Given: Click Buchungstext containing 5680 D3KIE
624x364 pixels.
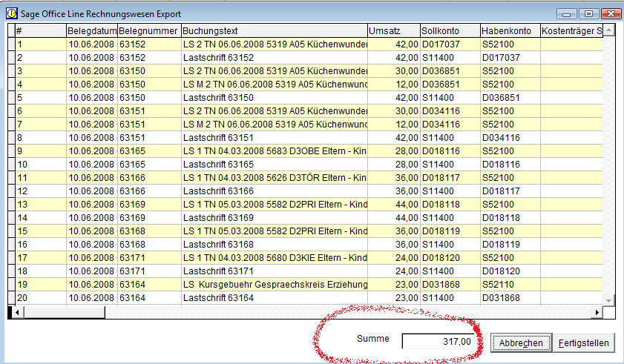Looking at the screenshot, I should pyautogui.click(x=275, y=258).
